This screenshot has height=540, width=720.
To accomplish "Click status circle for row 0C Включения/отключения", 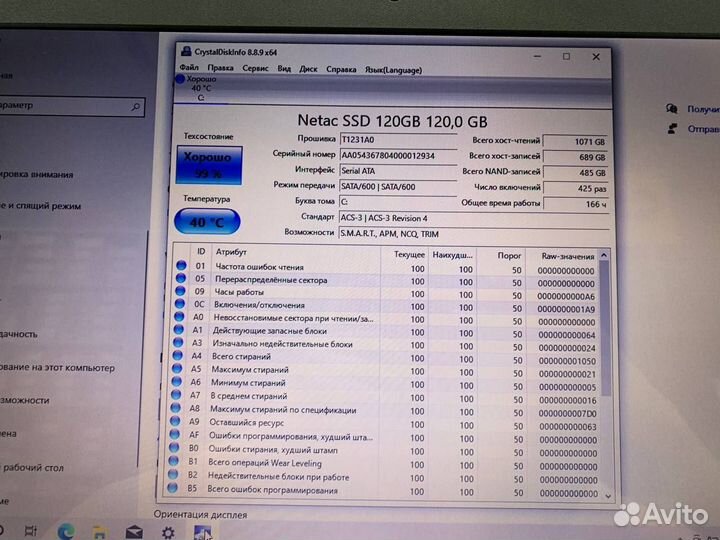I will tap(180, 304).
